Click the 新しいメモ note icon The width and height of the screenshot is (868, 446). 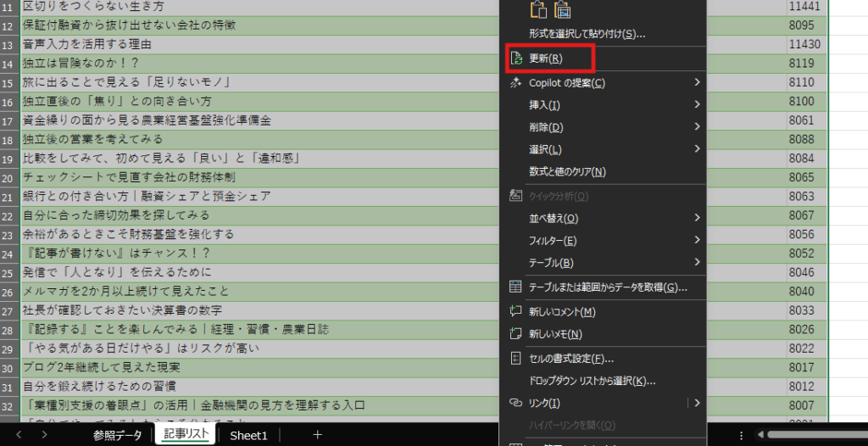tap(515, 334)
